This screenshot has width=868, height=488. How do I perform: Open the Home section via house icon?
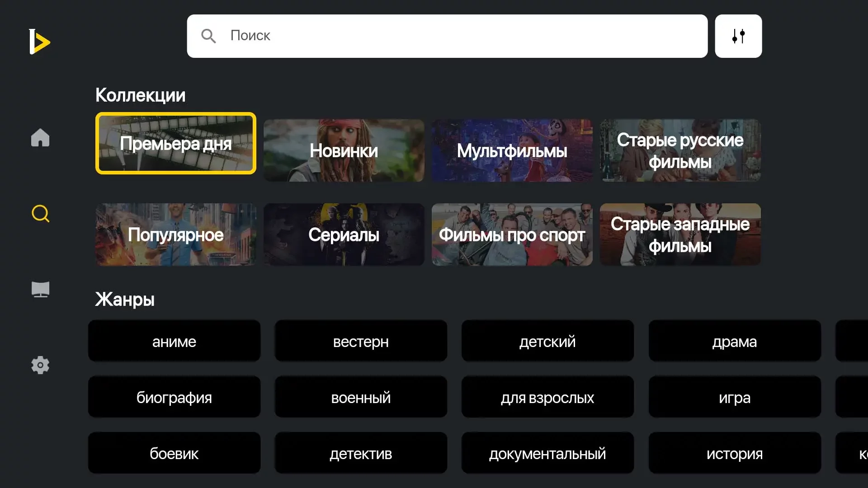(x=40, y=138)
